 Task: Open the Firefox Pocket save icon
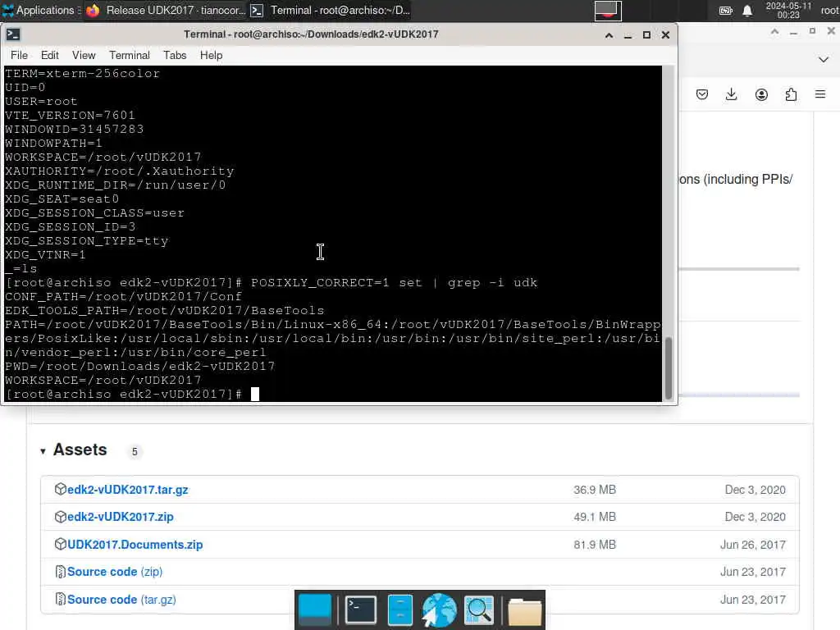pos(702,95)
